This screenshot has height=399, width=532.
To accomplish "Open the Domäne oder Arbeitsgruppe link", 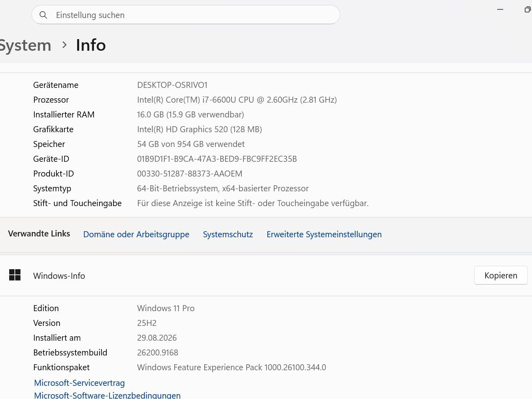I will point(136,234).
